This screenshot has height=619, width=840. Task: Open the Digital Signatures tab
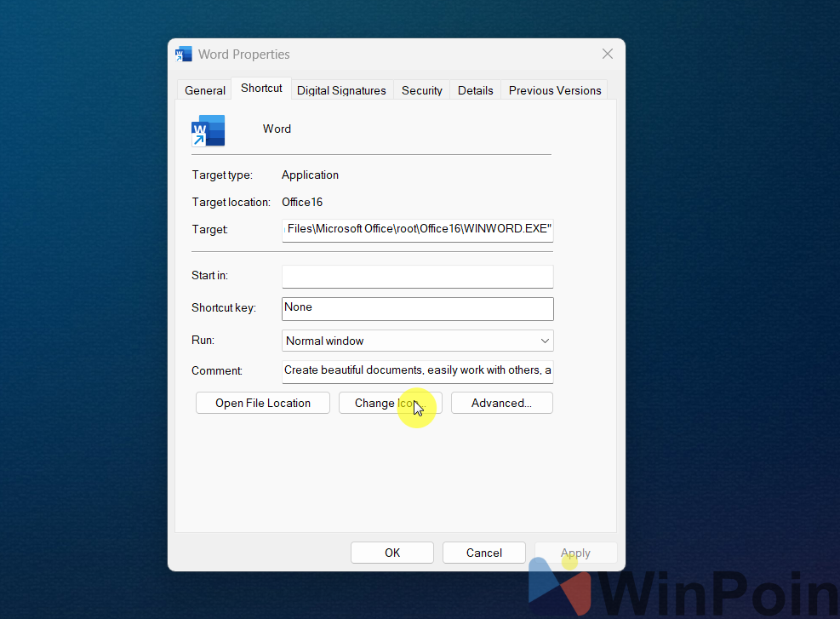click(x=341, y=90)
